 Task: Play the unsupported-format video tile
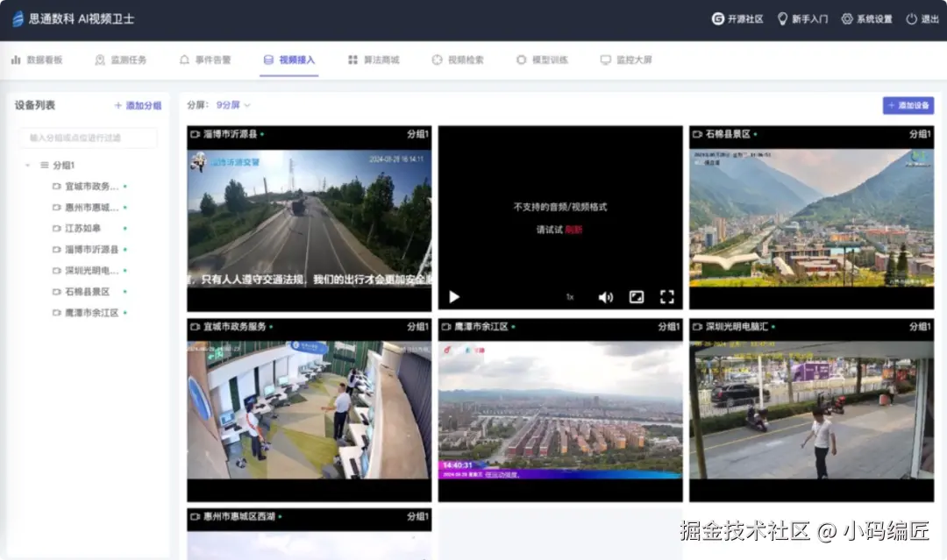click(x=454, y=297)
